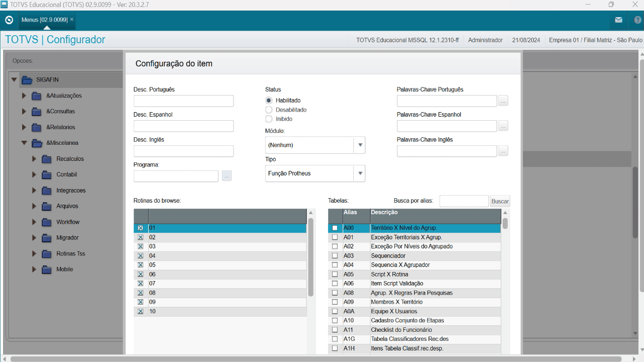
Task: Click the Workflow folder icon
Action: (x=47, y=222)
